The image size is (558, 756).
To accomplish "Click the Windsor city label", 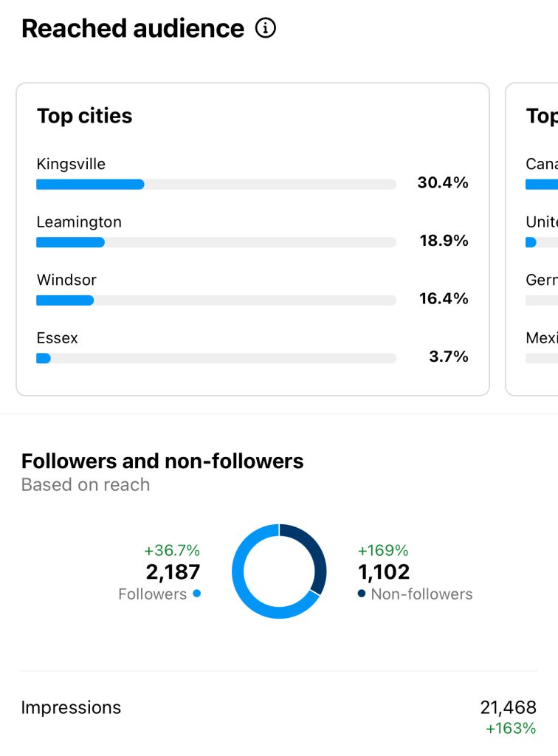I will tap(66, 280).
